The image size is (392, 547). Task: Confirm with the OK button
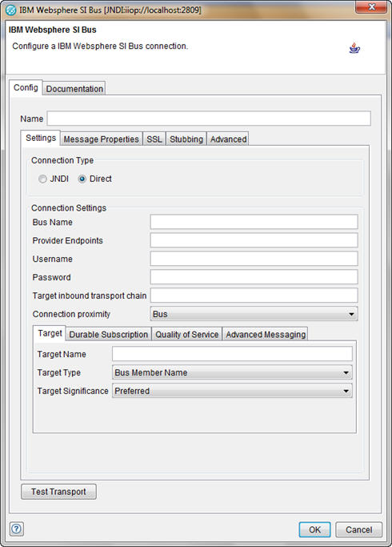point(314,529)
